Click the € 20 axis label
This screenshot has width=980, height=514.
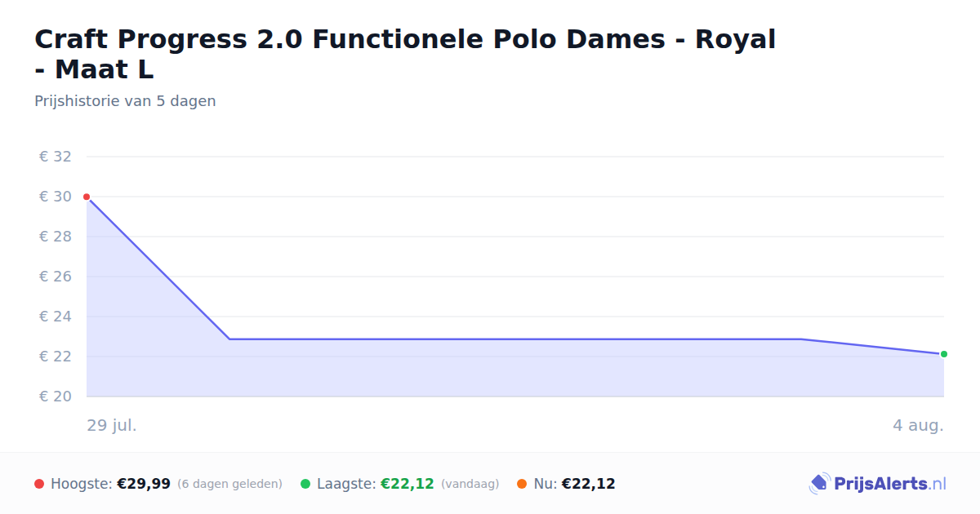(56, 397)
